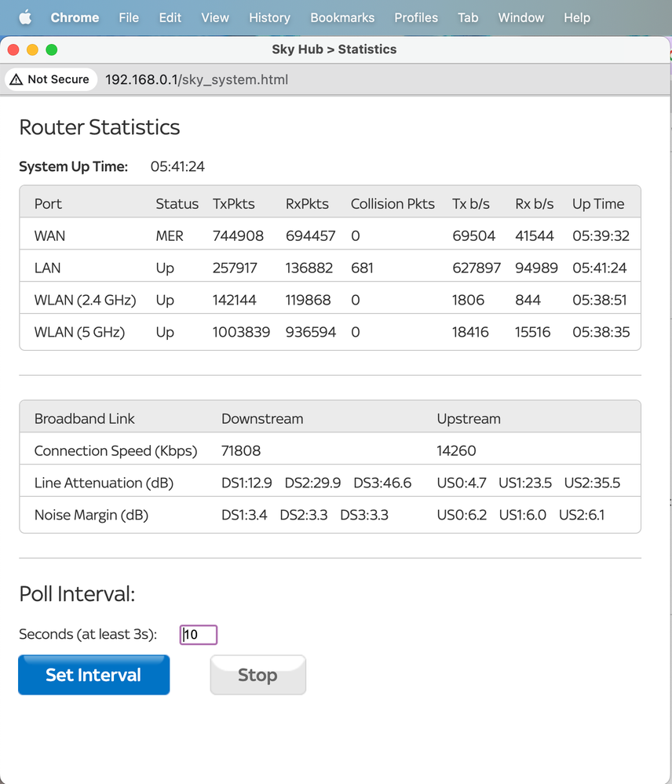Click the WAN port row label
The width and height of the screenshot is (672, 784).
[x=49, y=235]
